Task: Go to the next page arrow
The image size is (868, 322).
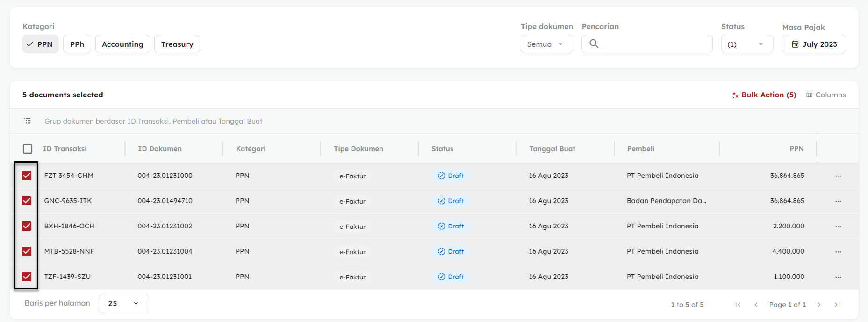Action: click(819, 305)
